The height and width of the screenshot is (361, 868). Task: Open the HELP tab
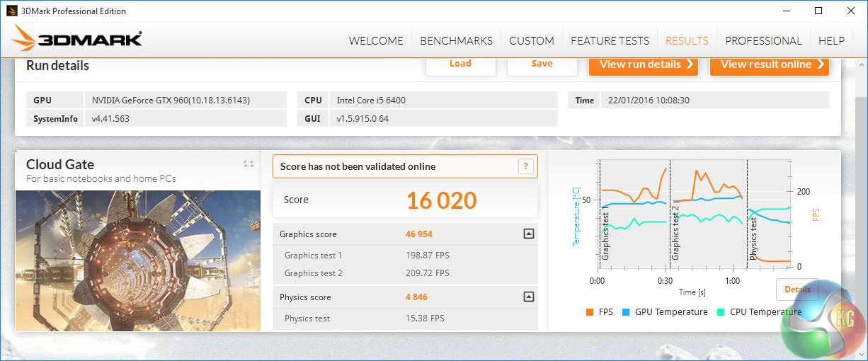(831, 41)
